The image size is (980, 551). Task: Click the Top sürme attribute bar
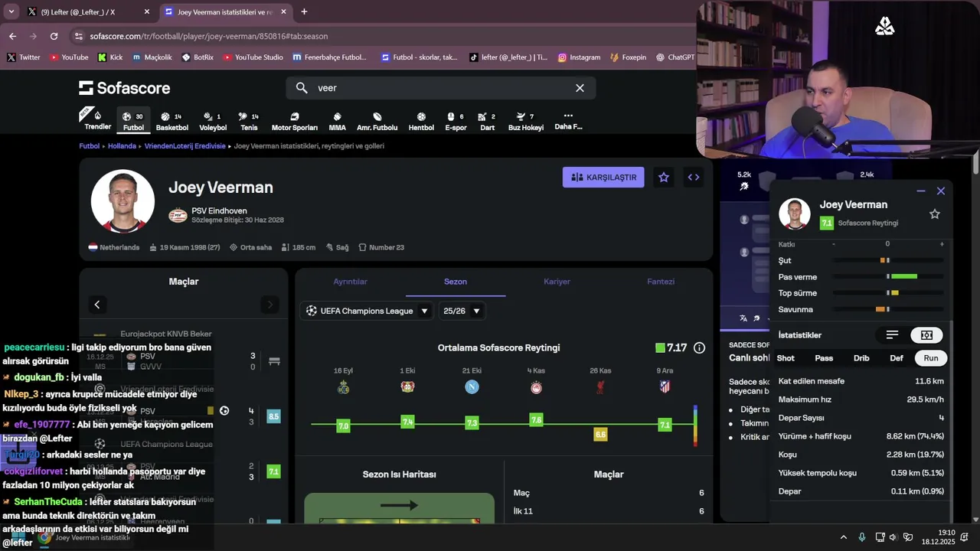[887, 293]
